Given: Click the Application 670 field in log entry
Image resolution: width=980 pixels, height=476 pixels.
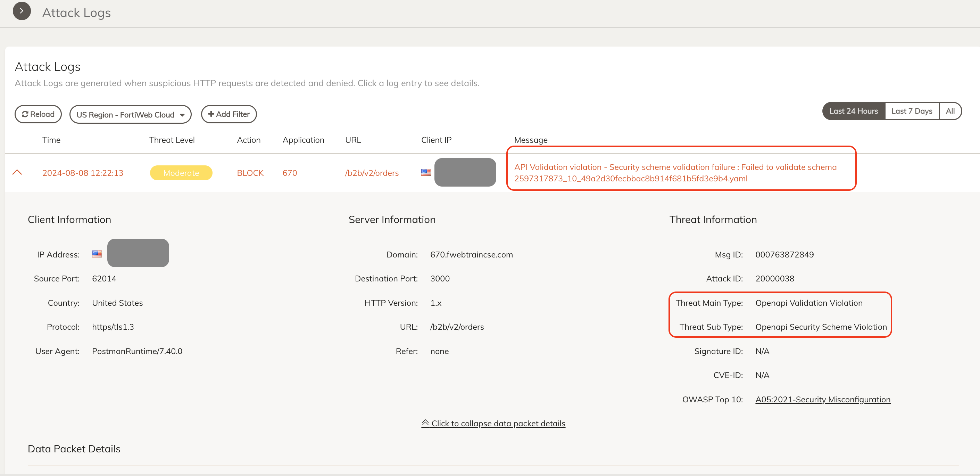Looking at the screenshot, I should tap(290, 173).
